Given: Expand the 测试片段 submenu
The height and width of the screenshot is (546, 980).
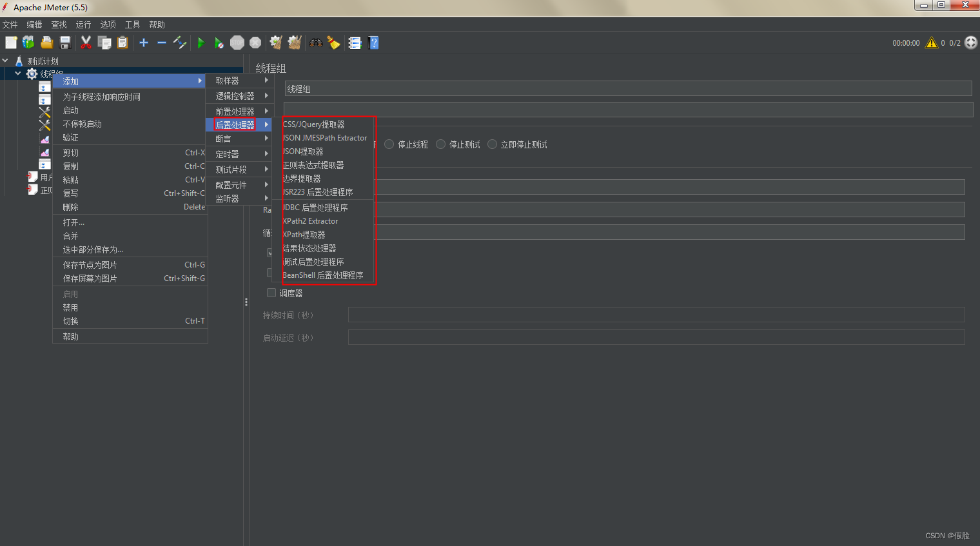Looking at the screenshot, I should tap(240, 170).
